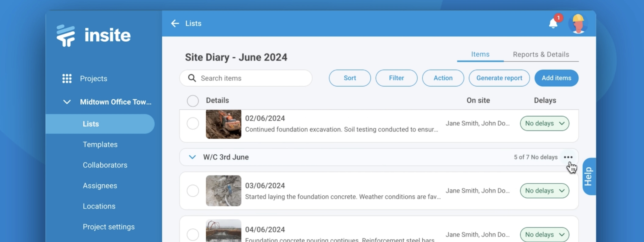Click the Add items button

point(556,78)
